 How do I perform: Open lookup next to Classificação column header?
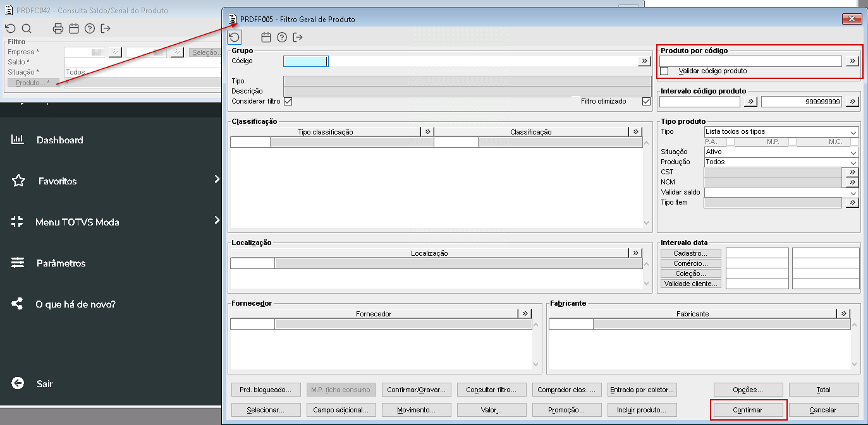coord(636,132)
